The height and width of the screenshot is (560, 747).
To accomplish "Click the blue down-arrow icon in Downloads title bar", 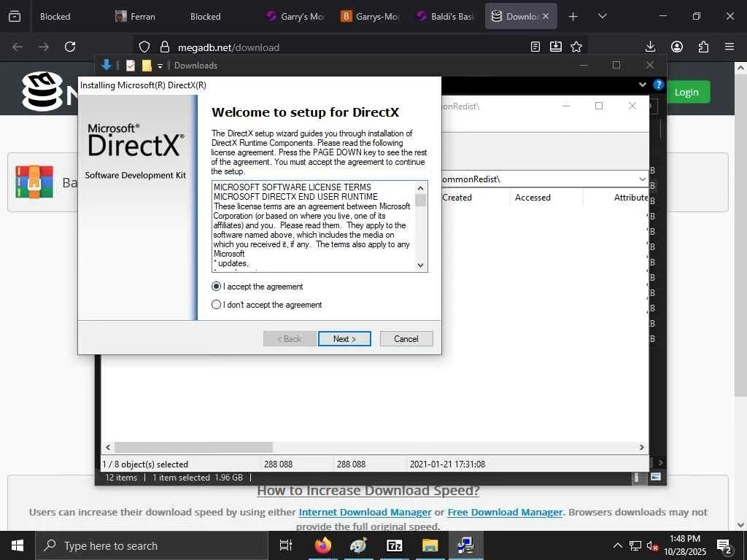I will pos(107,65).
